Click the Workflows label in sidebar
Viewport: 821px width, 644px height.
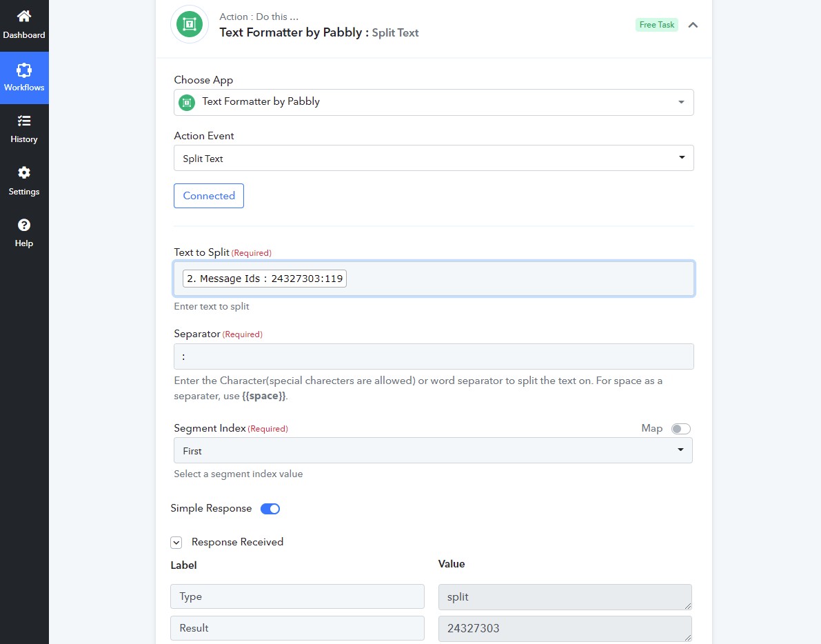(24, 88)
